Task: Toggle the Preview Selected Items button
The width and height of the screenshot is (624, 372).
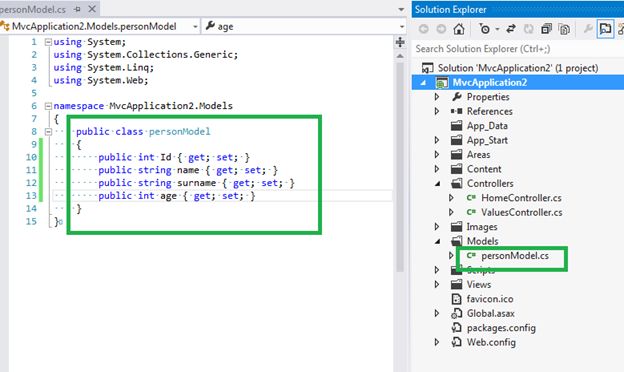Action: [605, 29]
